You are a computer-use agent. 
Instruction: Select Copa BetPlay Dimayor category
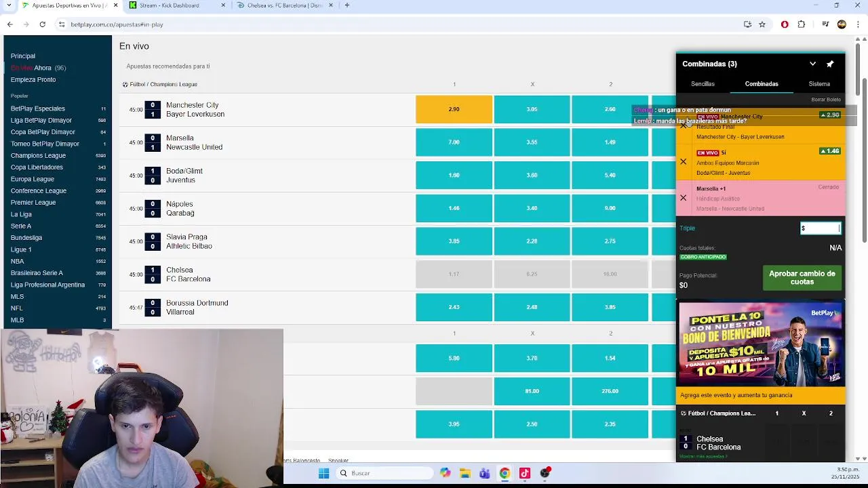(43, 132)
